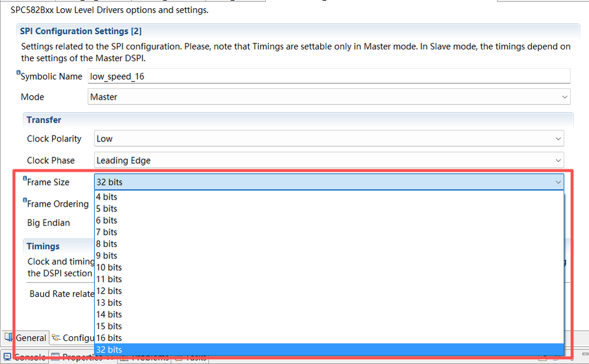
Task: Click the Mode label
Action: pos(32,97)
